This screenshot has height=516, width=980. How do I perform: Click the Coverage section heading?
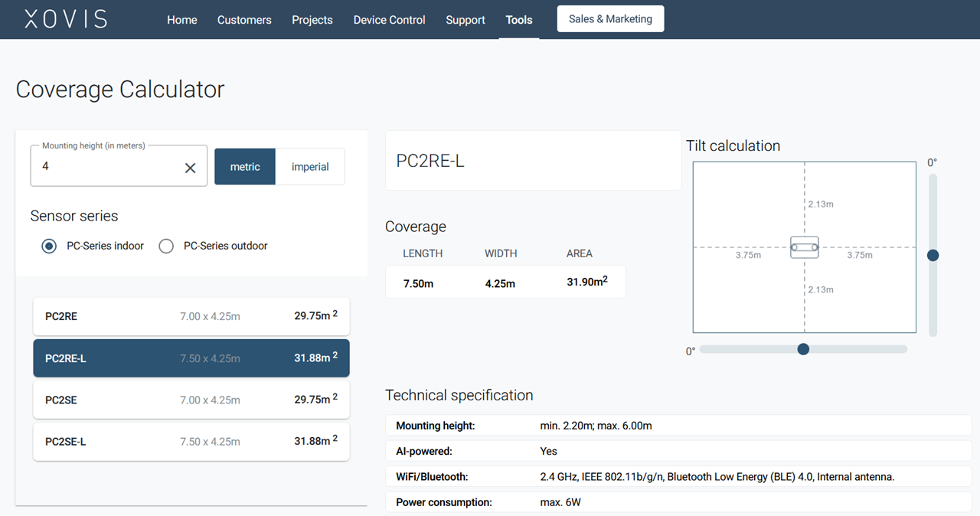(x=416, y=227)
